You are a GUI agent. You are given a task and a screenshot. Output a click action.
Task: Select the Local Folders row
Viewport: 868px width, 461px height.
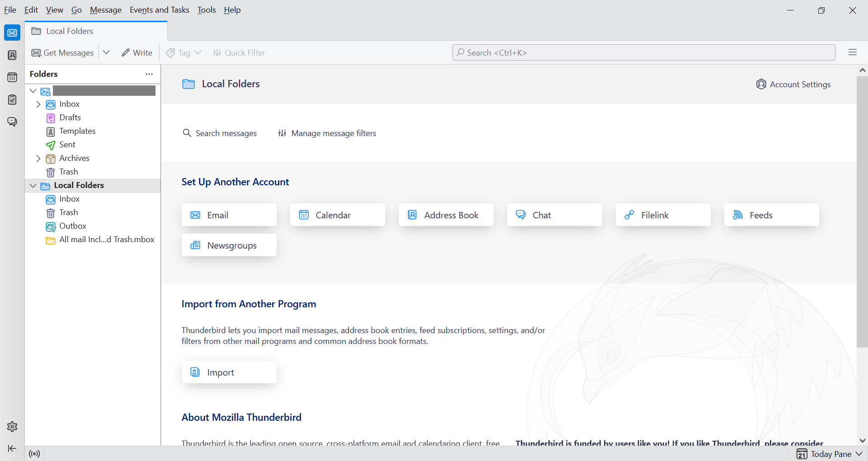tap(93, 186)
